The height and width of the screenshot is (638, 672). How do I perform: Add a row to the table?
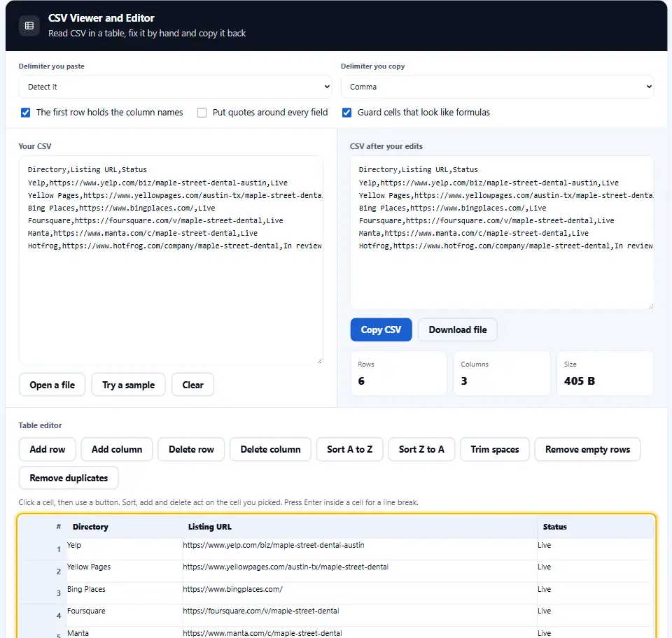tap(48, 449)
